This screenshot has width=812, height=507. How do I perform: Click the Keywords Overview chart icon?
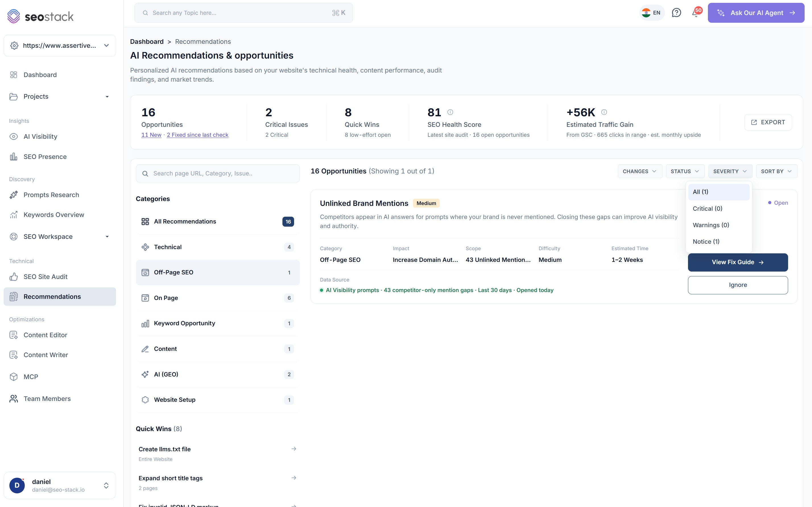[13, 215]
